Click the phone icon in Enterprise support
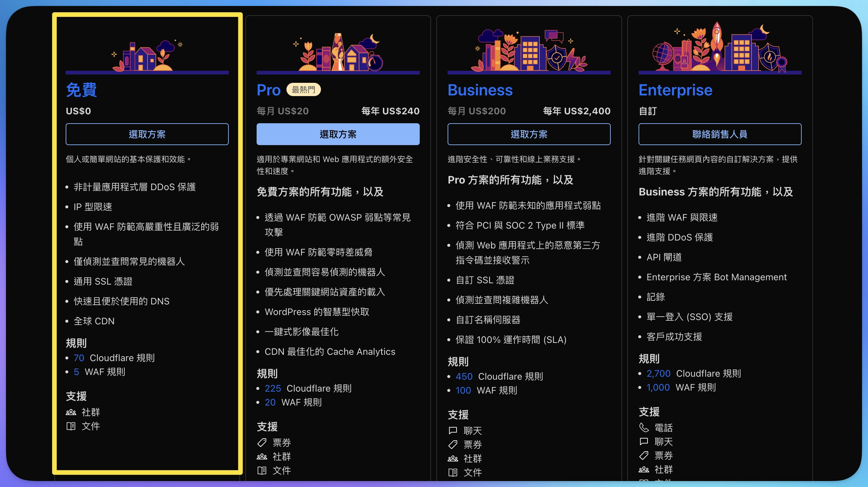This screenshot has height=487, width=868. 644,428
